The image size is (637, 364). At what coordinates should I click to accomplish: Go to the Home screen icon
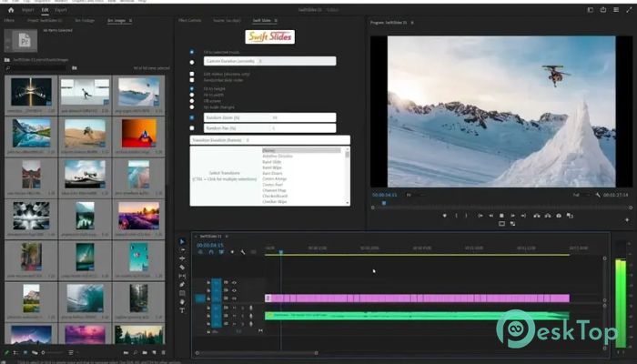[x=11, y=10]
